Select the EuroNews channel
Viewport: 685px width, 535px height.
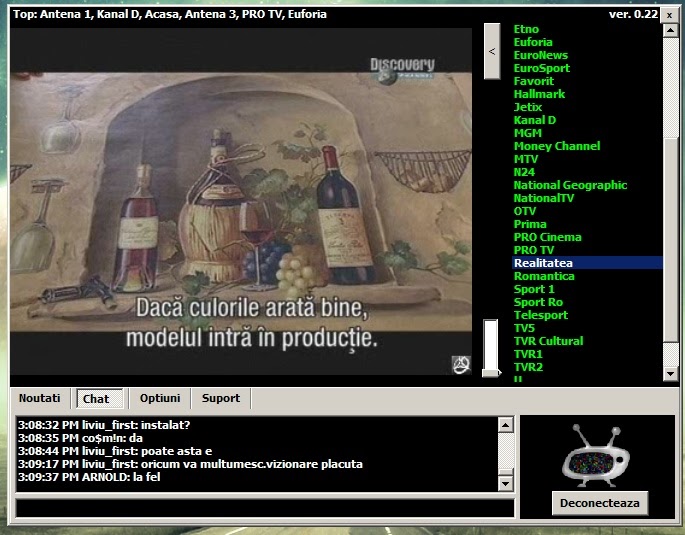[x=541, y=55]
